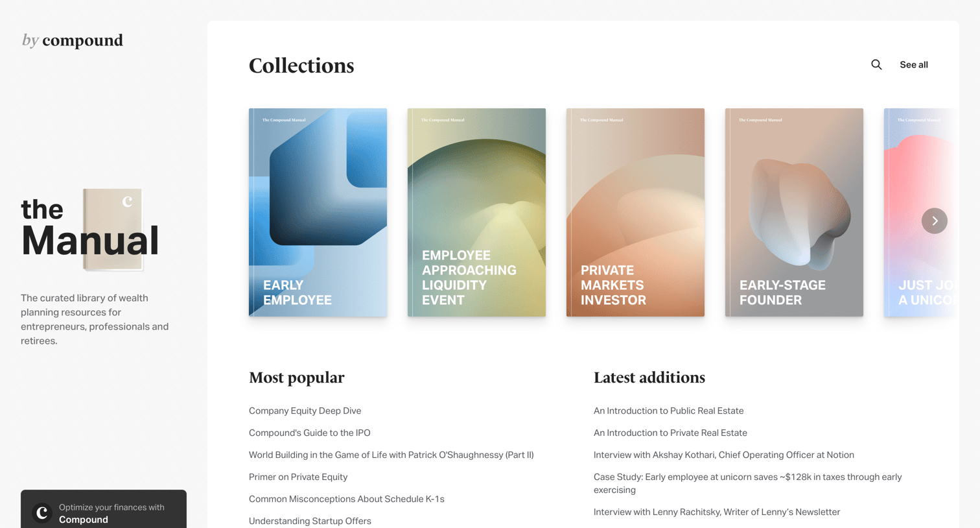
Task: Open the Just Joined a Unicorn collection
Action: (x=921, y=212)
